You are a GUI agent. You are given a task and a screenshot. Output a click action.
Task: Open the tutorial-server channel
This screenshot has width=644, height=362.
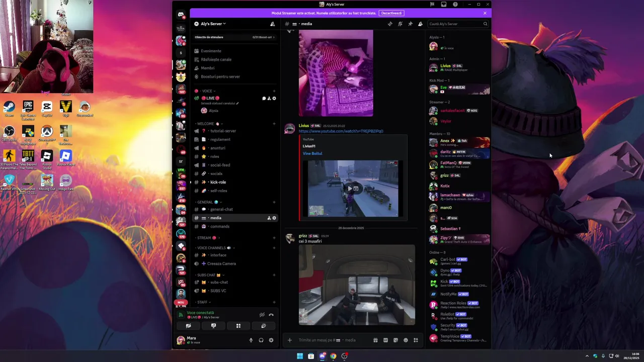click(x=234, y=131)
